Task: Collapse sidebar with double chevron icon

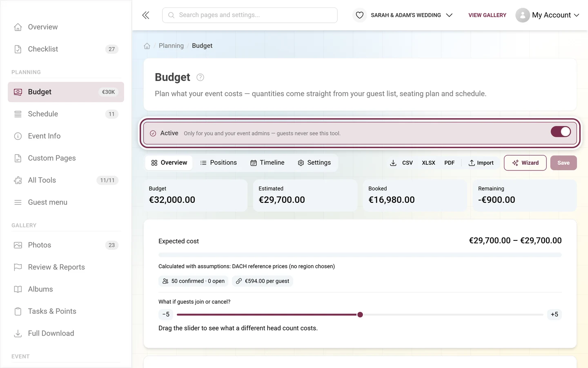Action: pos(146,15)
